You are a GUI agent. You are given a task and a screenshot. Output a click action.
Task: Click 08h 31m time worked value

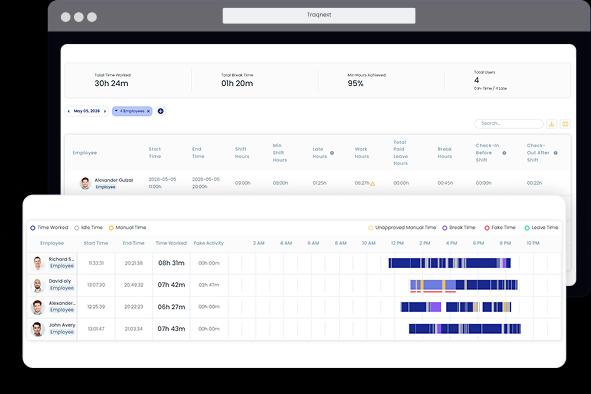171,263
